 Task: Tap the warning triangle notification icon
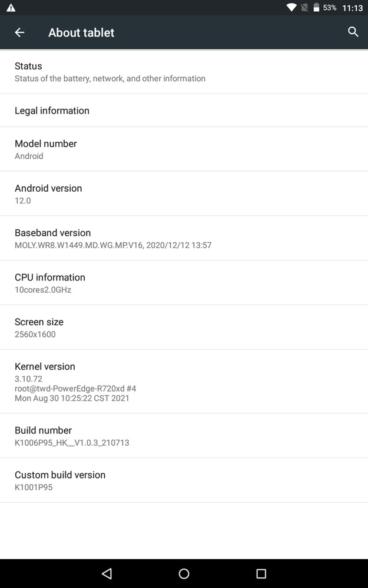click(x=11, y=8)
